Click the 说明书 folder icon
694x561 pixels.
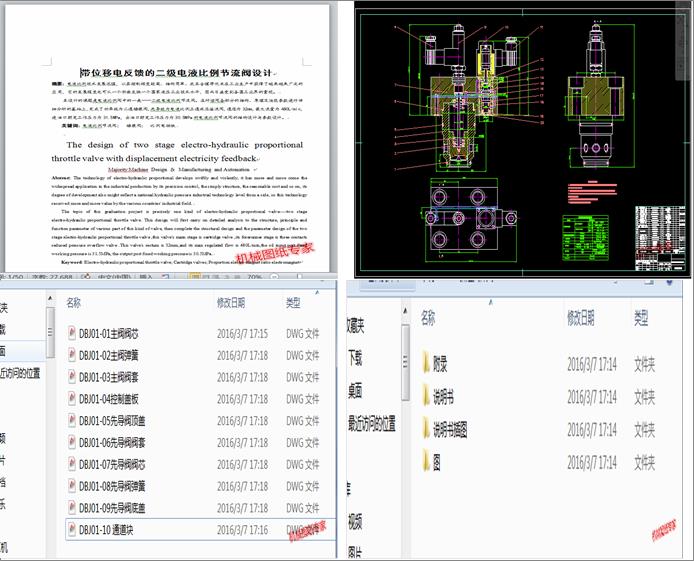point(426,395)
